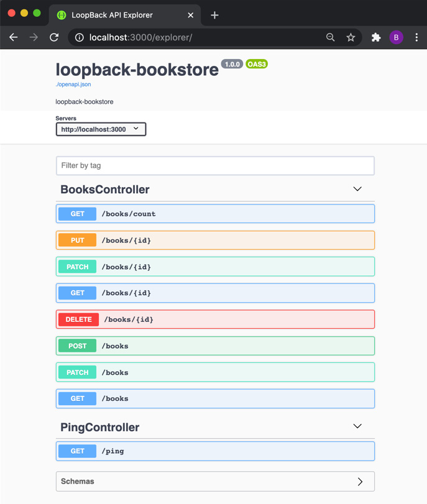Open the ./openapi.json link
Image resolution: width=427 pixels, height=504 pixels.
(x=73, y=85)
